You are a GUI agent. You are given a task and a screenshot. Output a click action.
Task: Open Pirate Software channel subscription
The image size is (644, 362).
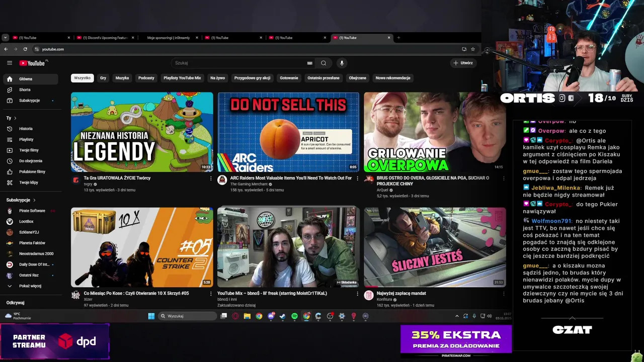coord(31,211)
